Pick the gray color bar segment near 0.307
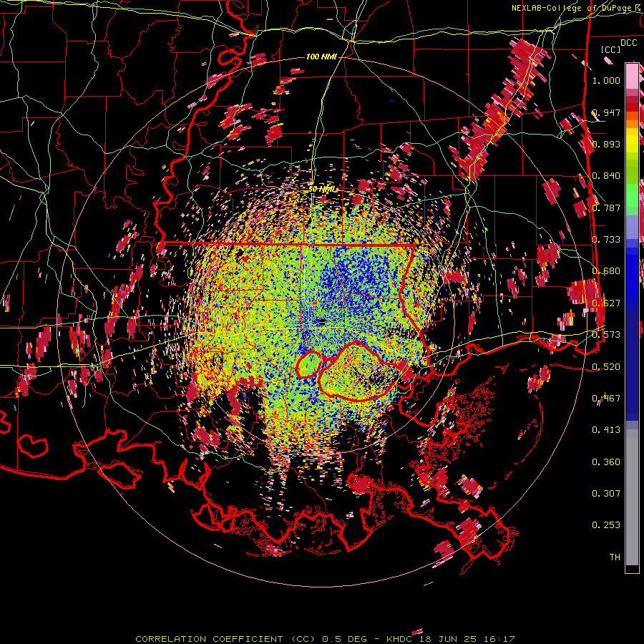This screenshot has height=644, width=644. (x=632, y=497)
